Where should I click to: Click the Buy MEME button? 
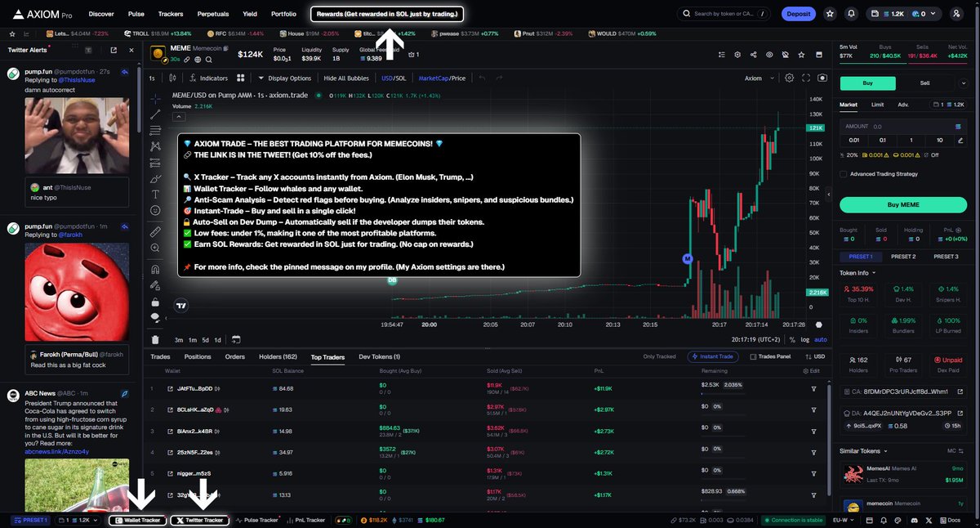[x=903, y=204]
